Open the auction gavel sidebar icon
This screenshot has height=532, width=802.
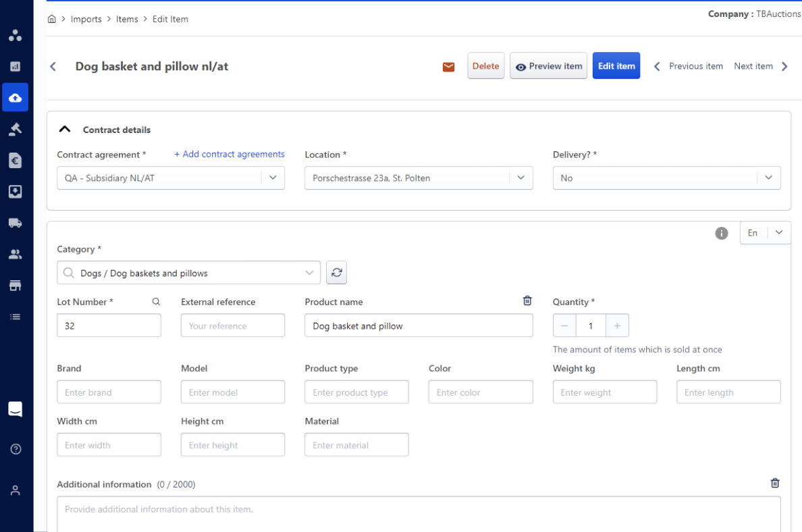point(16,128)
